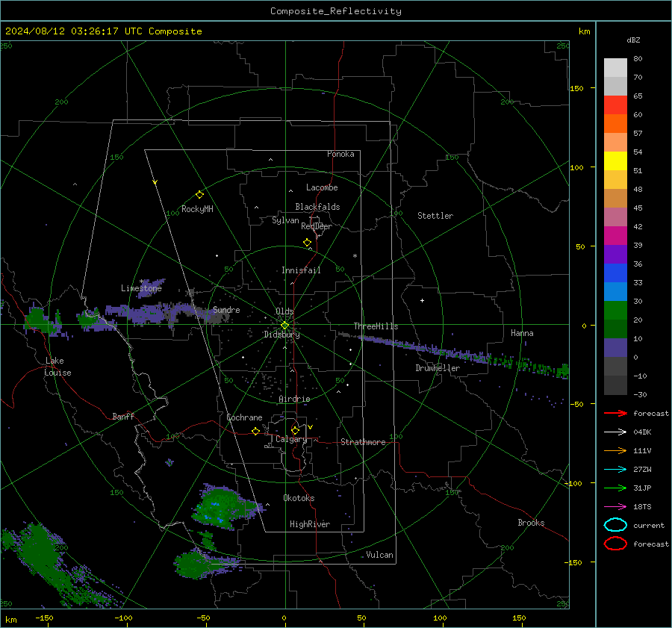Click the cyan 27ZW arrow legend icon
The width and height of the screenshot is (672, 628).
615,470
